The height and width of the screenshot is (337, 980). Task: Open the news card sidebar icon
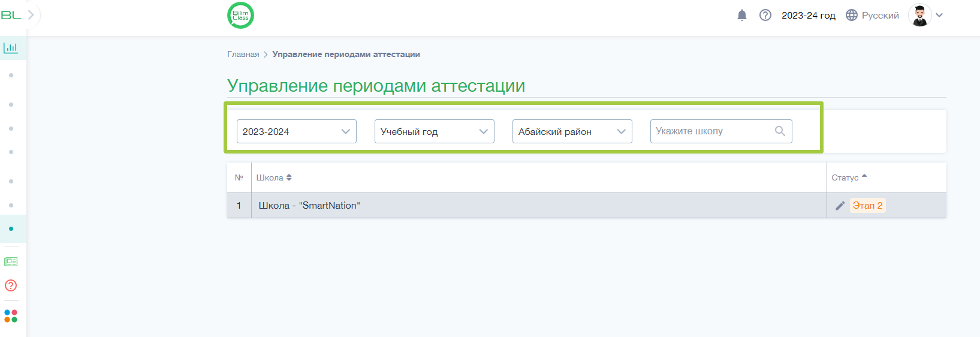[x=11, y=262]
